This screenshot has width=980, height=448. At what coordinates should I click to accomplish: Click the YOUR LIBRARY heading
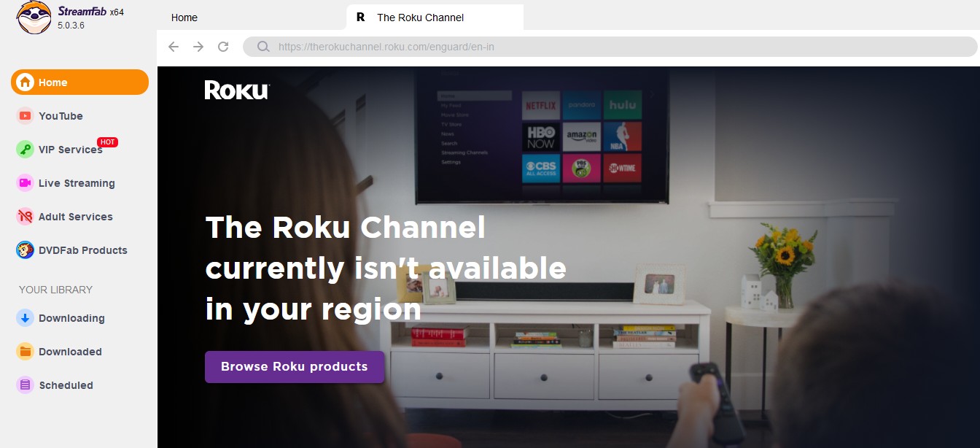[x=55, y=290]
